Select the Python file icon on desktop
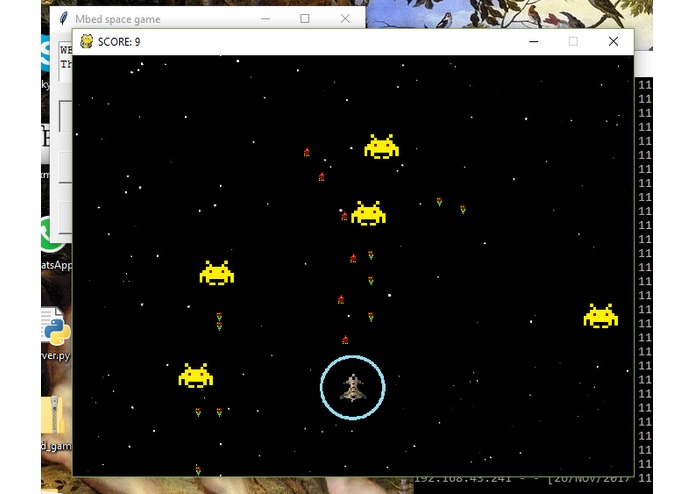Viewport: 695px width, 494px height. [x=56, y=327]
